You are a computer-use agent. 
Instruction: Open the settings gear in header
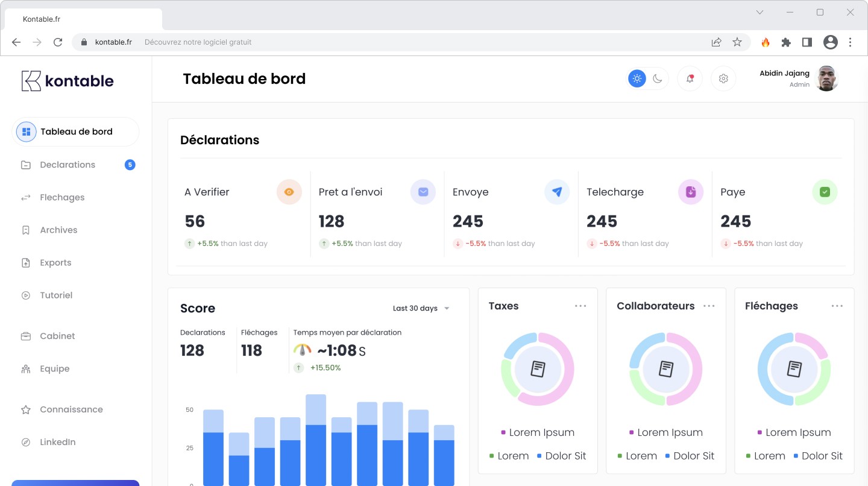pyautogui.click(x=723, y=78)
